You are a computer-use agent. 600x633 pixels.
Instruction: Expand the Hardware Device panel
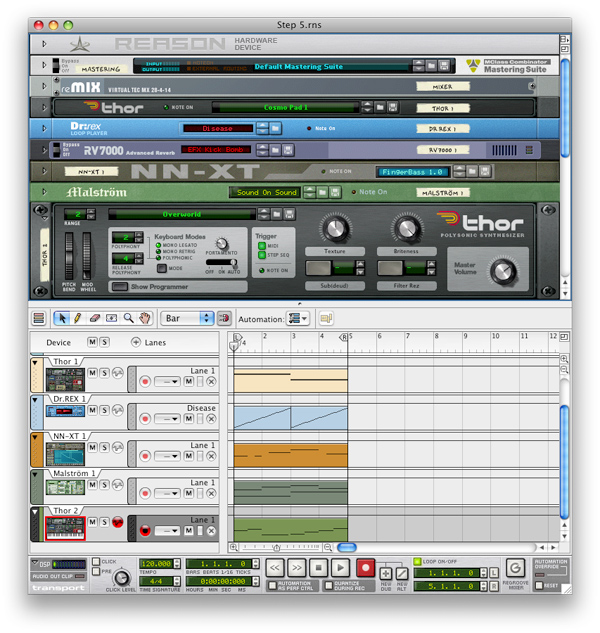[x=44, y=44]
